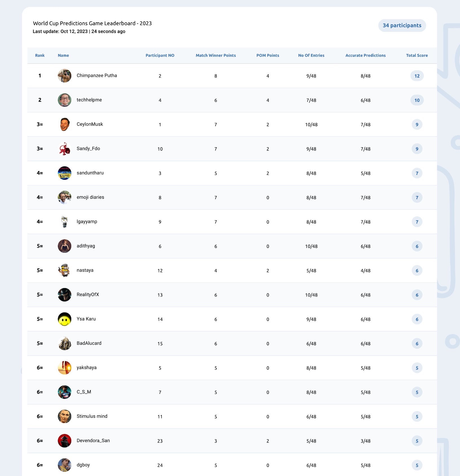This screenshot has width=460, height=476.
Task: Sort by Match Winner Points header
Action: pyautogui.click(x=216, y=55)
